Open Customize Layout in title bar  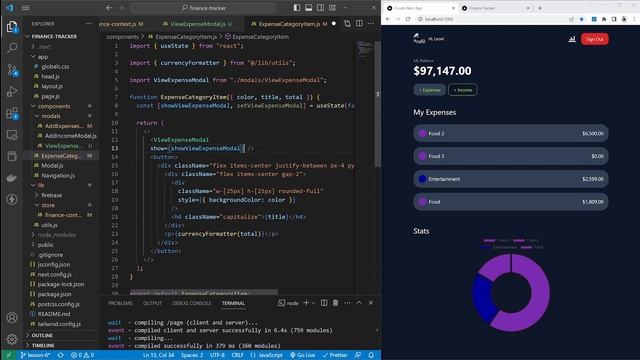coord(333,8)
